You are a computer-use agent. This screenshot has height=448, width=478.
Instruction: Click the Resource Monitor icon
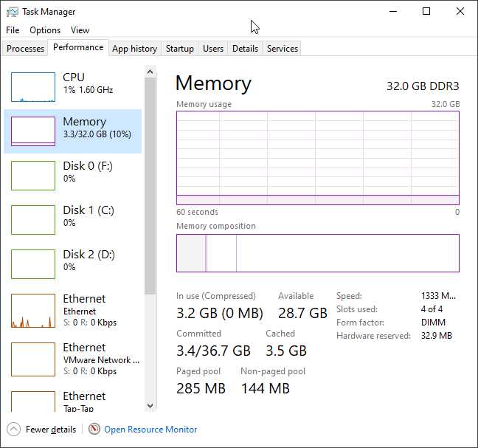point(94,429)
